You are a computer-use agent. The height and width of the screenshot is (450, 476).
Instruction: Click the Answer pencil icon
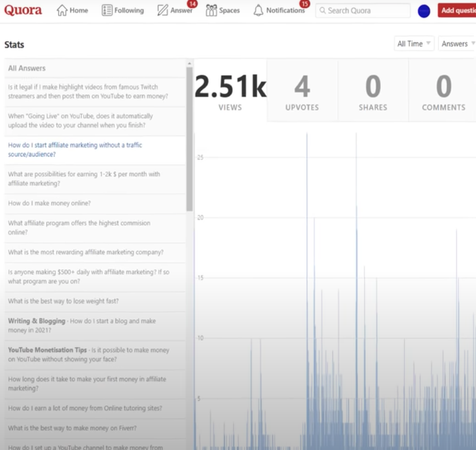(163, 11)
